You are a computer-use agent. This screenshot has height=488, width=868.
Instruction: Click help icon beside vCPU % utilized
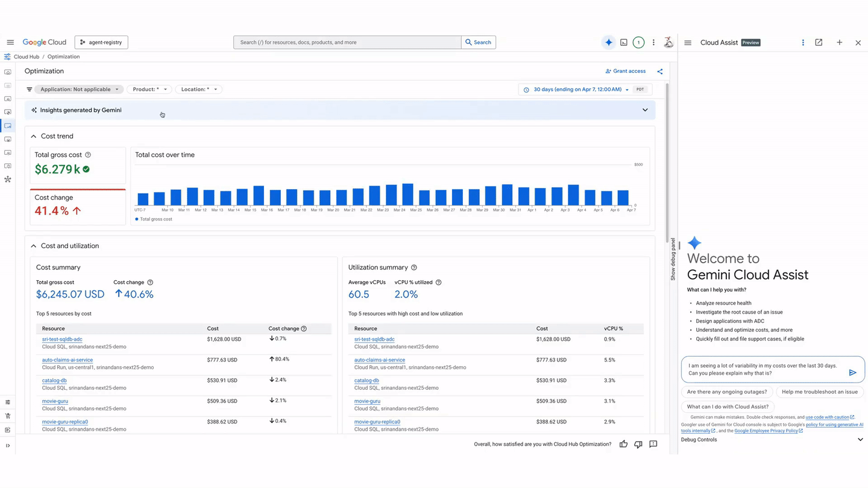click(438, 282)
